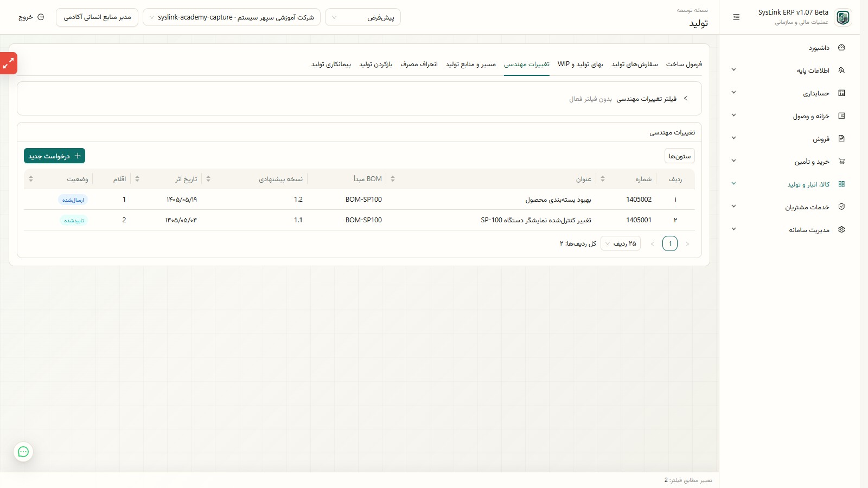Click the مدیریت سامانه gear icon
The width and height of the screenshot is (868, 488).
coord(841,230)
